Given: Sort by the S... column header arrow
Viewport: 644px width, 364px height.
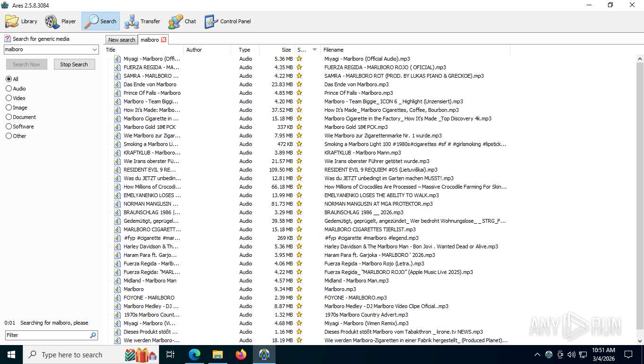Looking at the screenshot, I should (x=314, y=50).
